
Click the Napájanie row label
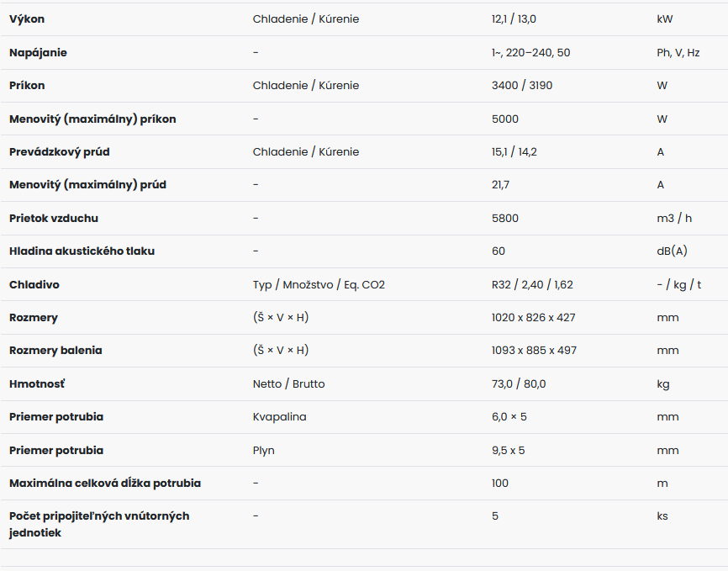coord(38,52)
